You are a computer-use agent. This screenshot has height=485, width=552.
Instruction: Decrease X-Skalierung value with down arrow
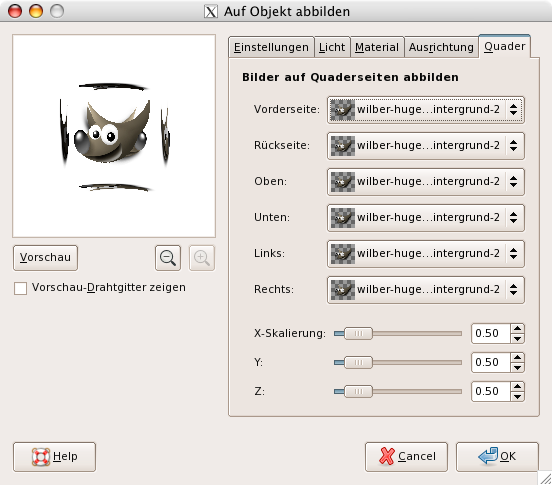pos(517,339)
